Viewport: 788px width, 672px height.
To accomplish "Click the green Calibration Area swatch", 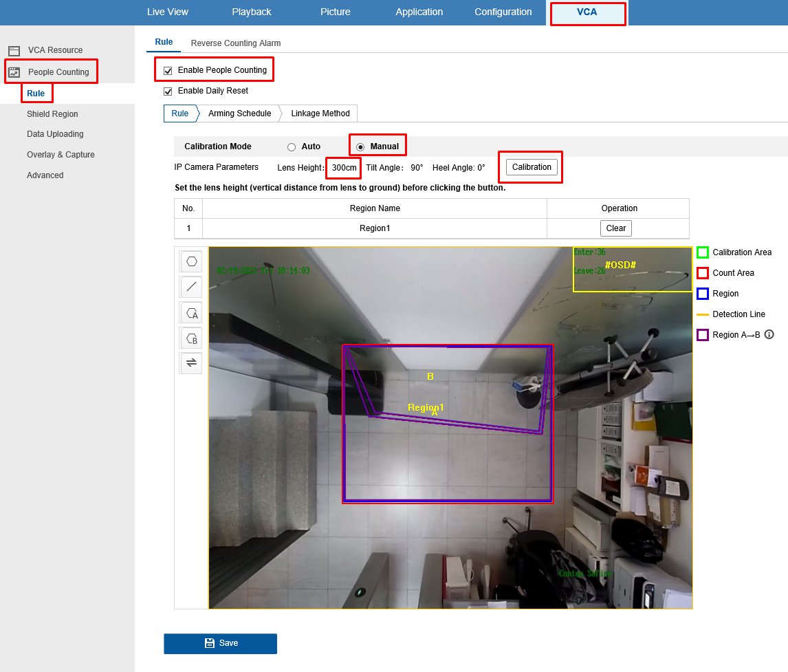I will pyautogui.click(x=703, y=252).
